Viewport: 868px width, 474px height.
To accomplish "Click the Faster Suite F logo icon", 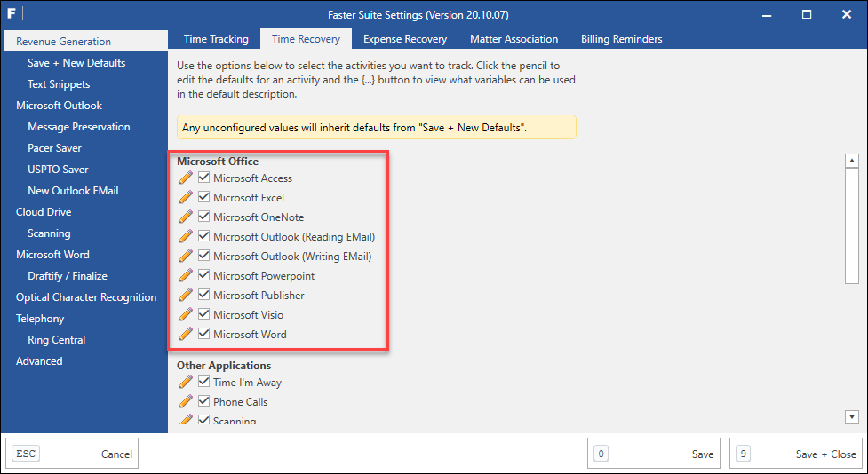I will tap(11, 14).
